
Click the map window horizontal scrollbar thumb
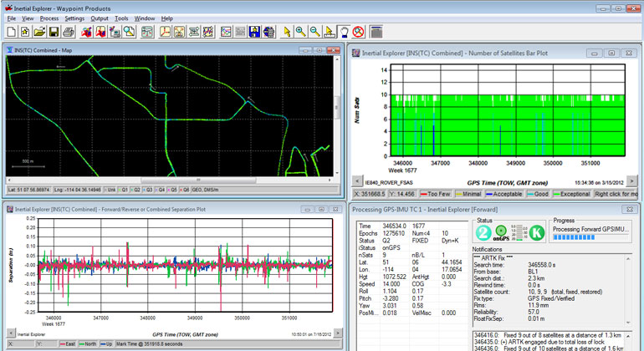198,180
